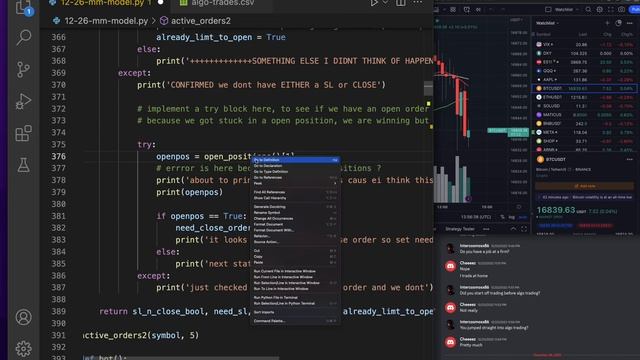Choose Paste in context menu
The height and width of the screenshot is (360, 640).
click(x=296, y=262)
